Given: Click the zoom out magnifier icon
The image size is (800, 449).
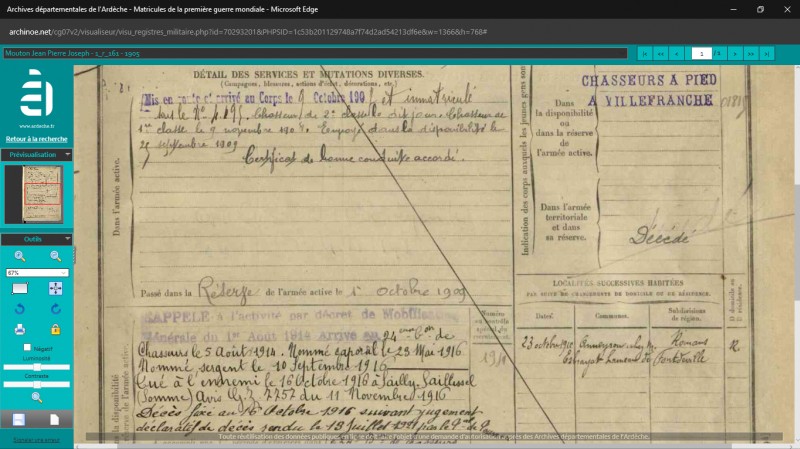Looking at the screenshot, I should click(56, 256).
